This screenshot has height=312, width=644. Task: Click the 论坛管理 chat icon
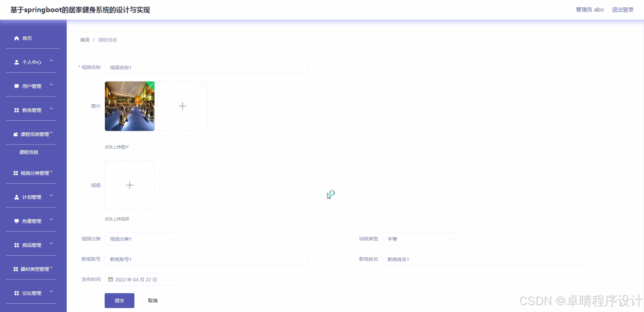16,293
